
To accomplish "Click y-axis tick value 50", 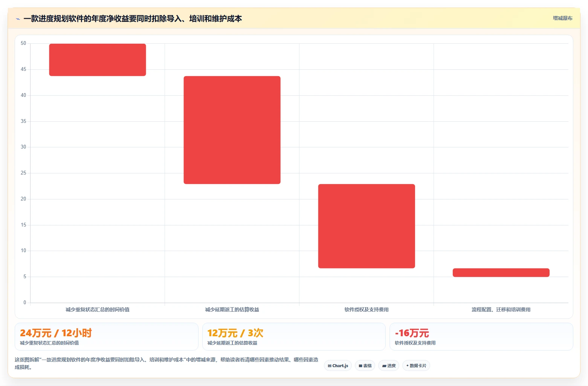I will 23,43.
